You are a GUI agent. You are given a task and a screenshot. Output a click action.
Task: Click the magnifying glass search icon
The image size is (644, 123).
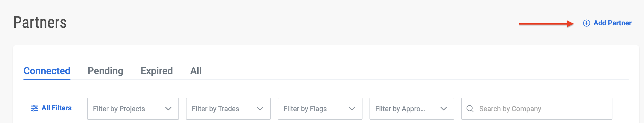point(470,109)
